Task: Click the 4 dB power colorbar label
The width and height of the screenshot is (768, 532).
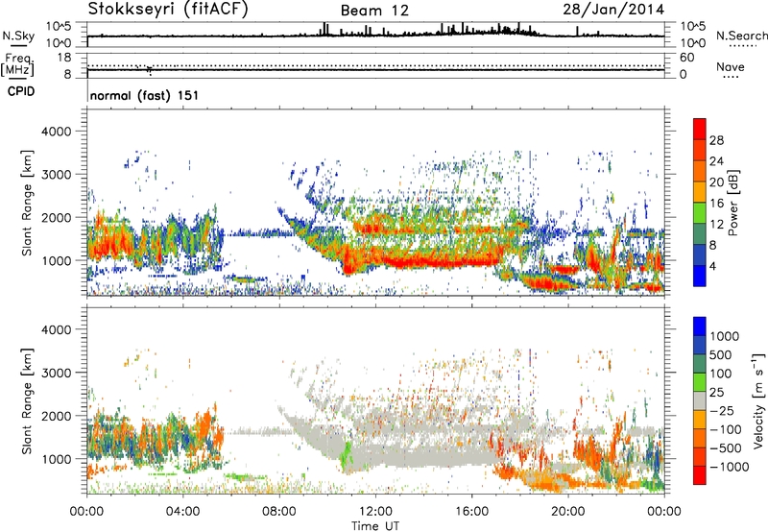Action: 712,267
